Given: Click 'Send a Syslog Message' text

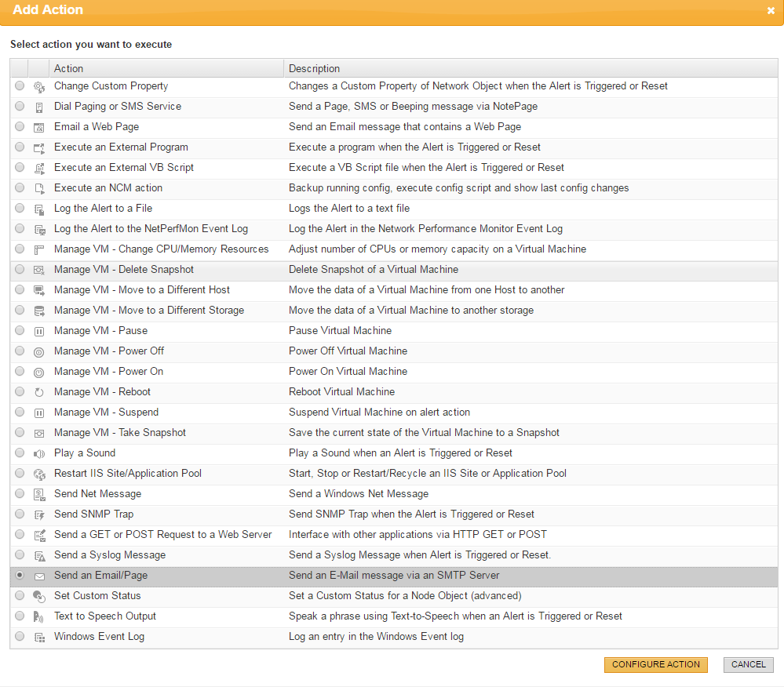Looking at the screenshot, I should tap(110, 554).
